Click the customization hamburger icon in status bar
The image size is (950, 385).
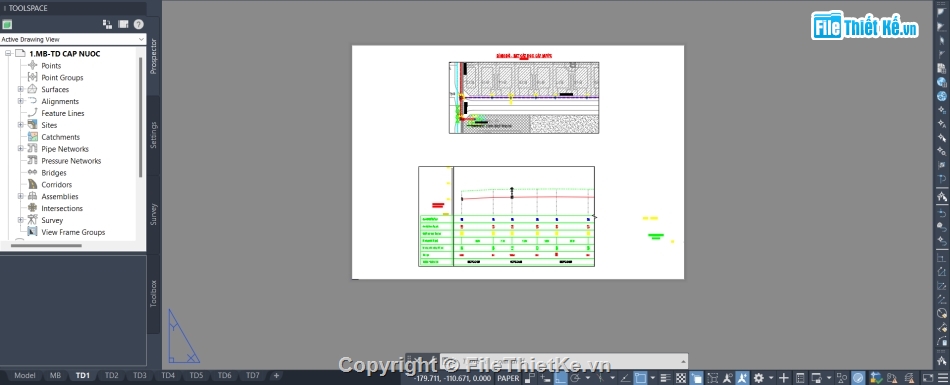coord(943,378)
